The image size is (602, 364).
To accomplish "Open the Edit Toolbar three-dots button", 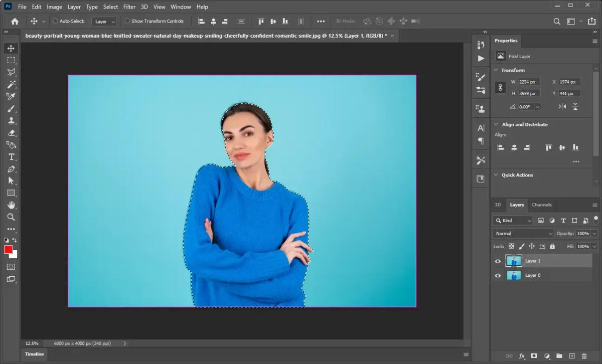I will point(11,229).
